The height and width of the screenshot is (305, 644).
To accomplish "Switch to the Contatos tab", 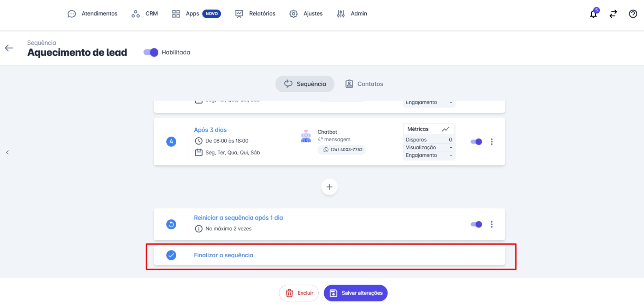I will point(364,84).
